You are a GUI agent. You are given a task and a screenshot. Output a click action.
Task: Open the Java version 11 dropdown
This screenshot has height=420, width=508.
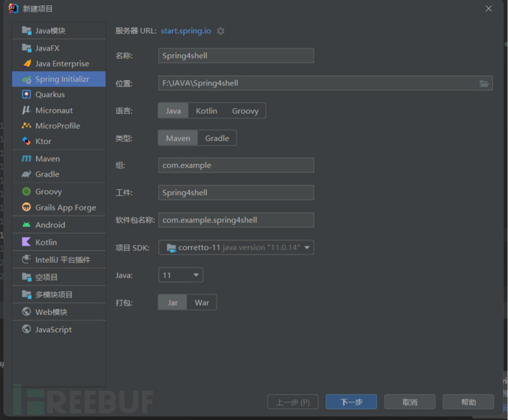pyautogui.click(x=180, y=275)
